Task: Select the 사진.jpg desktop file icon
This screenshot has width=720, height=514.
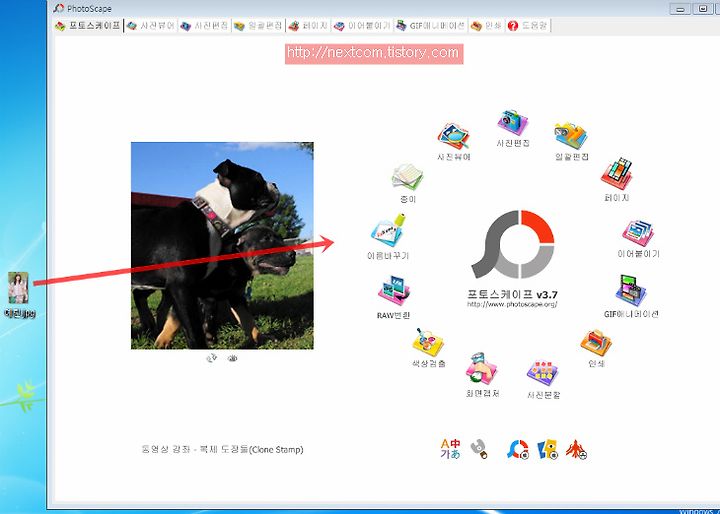Action: (x=19, y=294)
